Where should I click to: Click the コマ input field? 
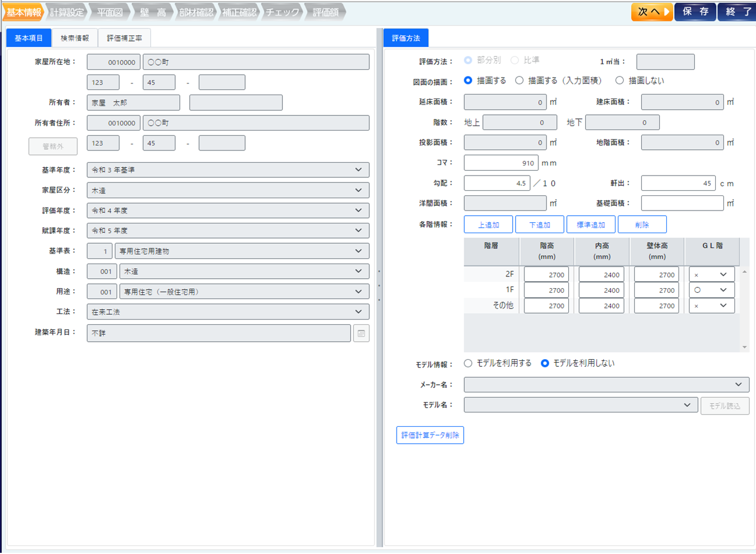tap(501, 163)
